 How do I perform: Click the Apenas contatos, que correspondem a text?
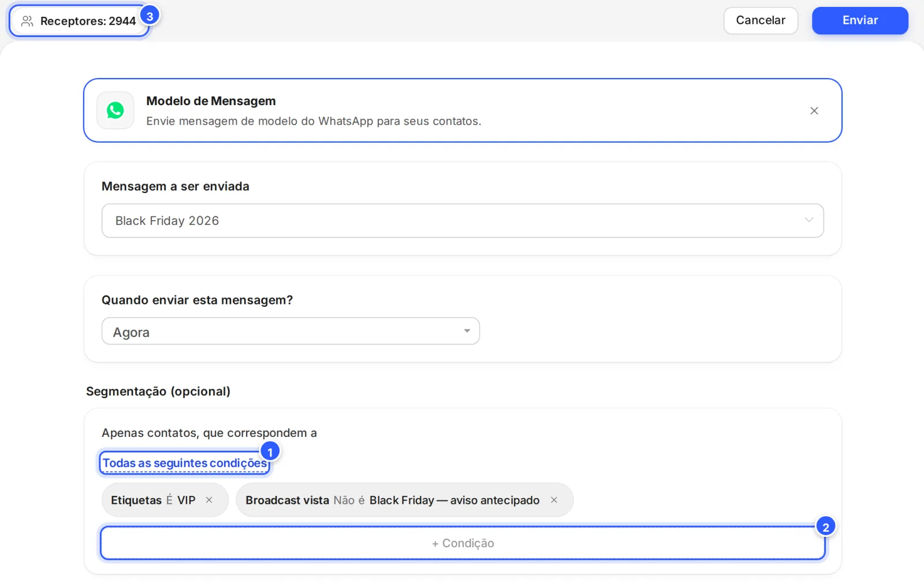pyautogui.click(x=209, y=433)
